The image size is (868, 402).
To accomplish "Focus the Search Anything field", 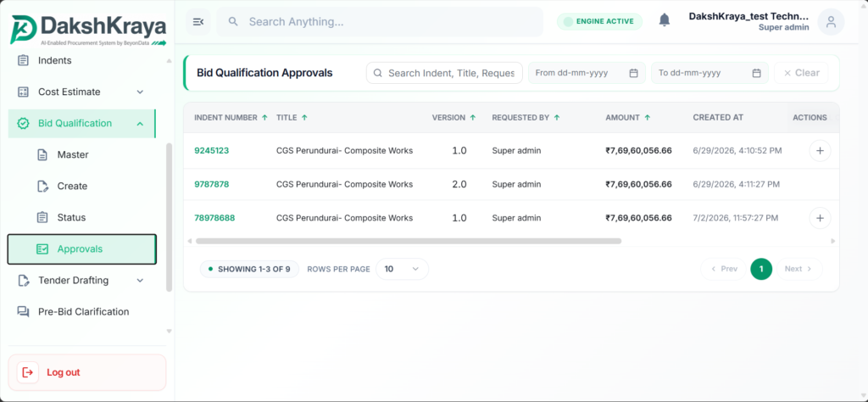I will [380, 21].
